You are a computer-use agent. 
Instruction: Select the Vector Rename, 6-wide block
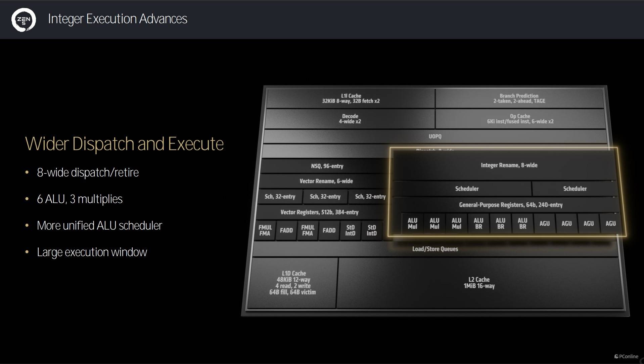[x=326, y=181]
